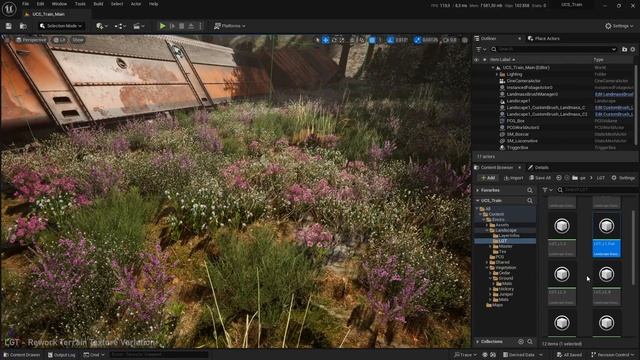Open Selection Mode dropdown

[61, 26]
